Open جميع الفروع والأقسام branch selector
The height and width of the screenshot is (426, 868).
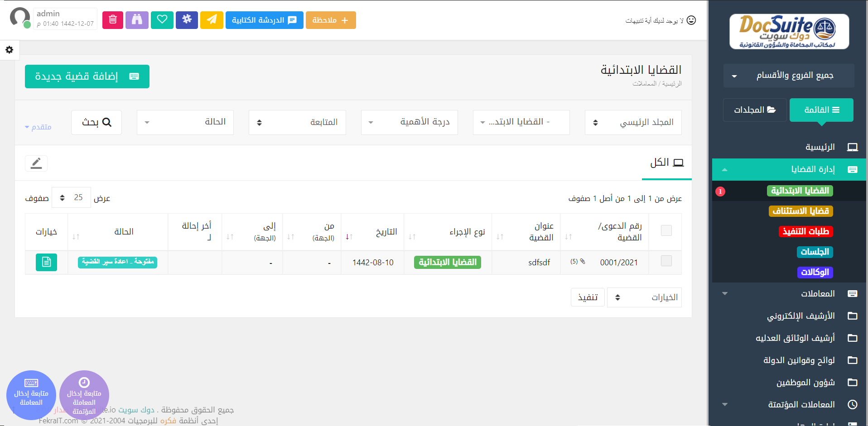(x=789, y=76)
